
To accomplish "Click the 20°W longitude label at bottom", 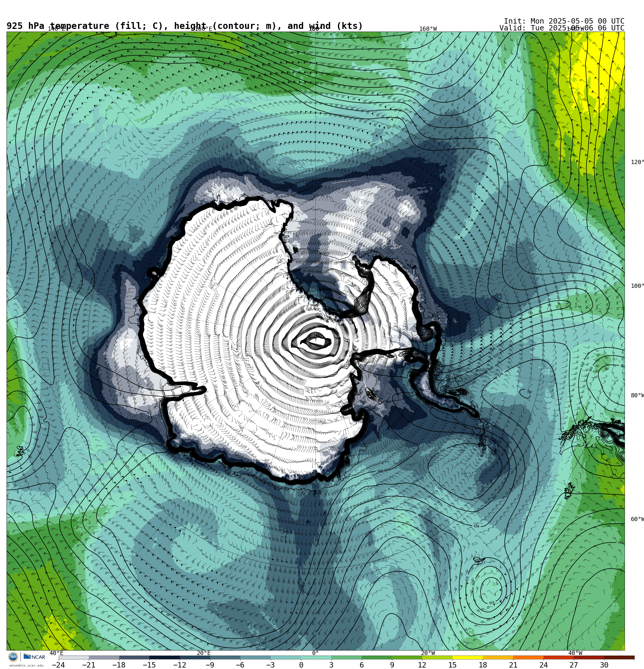I will tap(428, 653).
